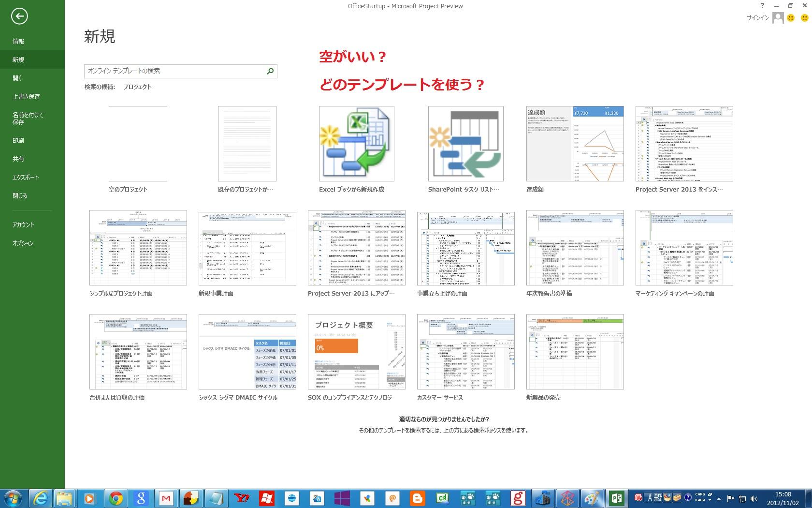Open the 開く backstage tab
812x508 pixels.
coord(32,78)
